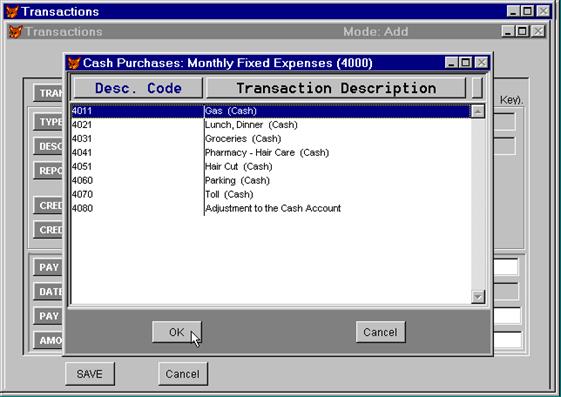Click the Desc. Code column header

point(138,88)
